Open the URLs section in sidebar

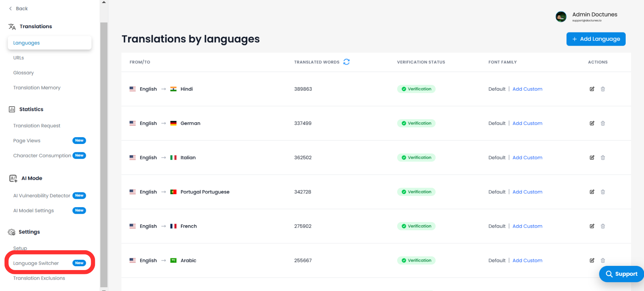tap(19, 58)
